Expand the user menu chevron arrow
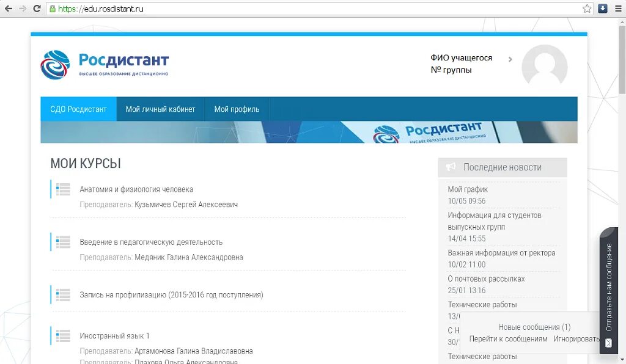 510,59
